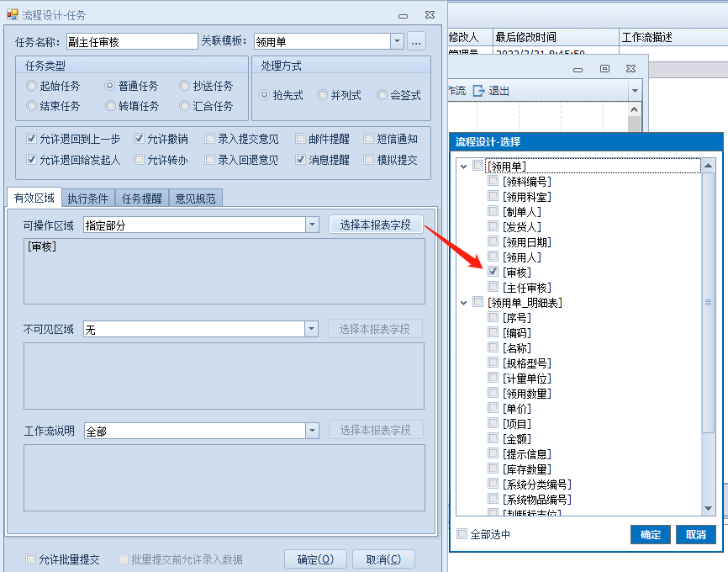Select the 会签式 radio option

pyautogui.click(x=382, y=95)
